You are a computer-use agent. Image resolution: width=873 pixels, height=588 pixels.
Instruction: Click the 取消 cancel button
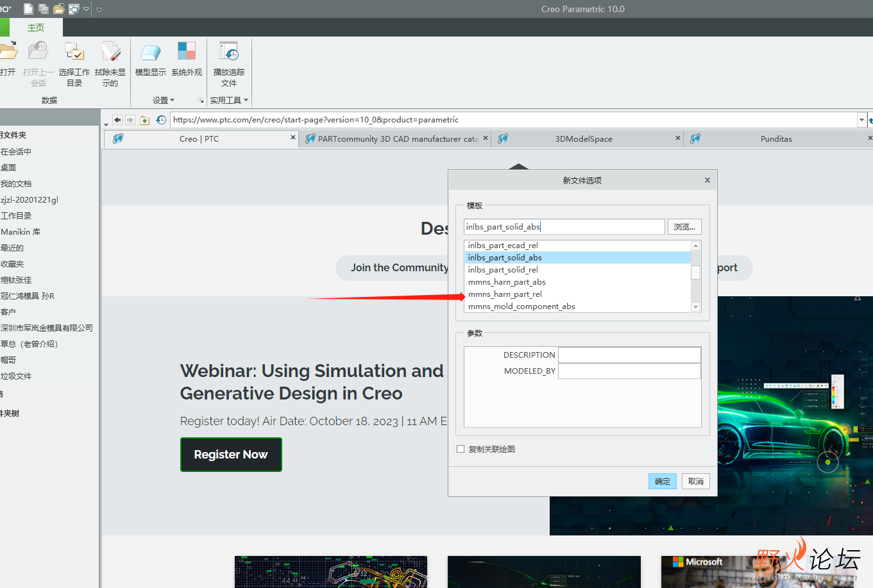(696, 481)
